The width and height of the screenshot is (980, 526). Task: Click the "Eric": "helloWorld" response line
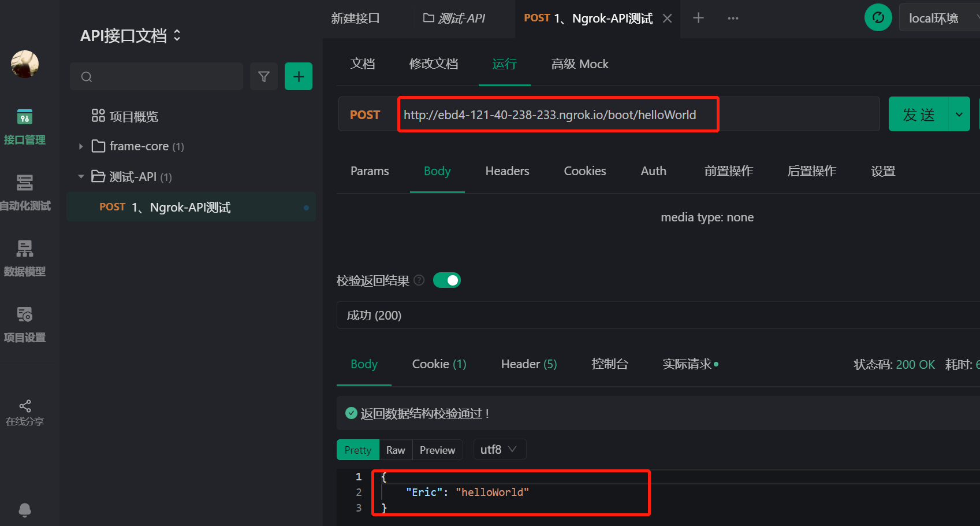(x=467, y=492)
